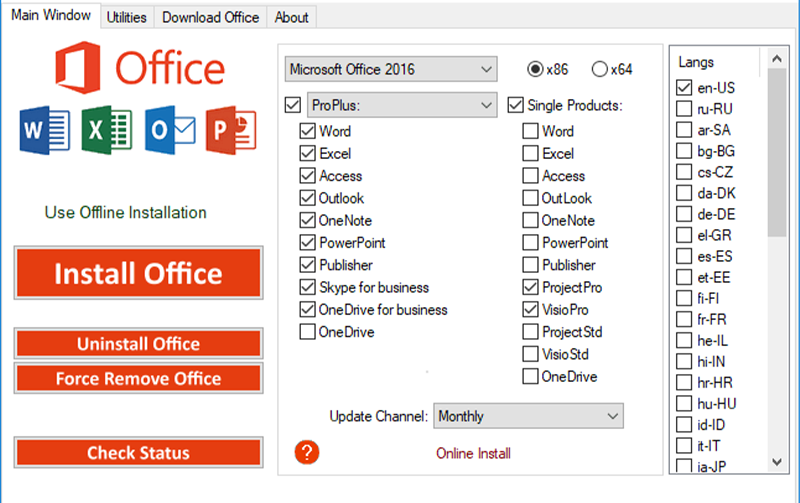Switch to the Utilities tab

click(x=126, y=17)
